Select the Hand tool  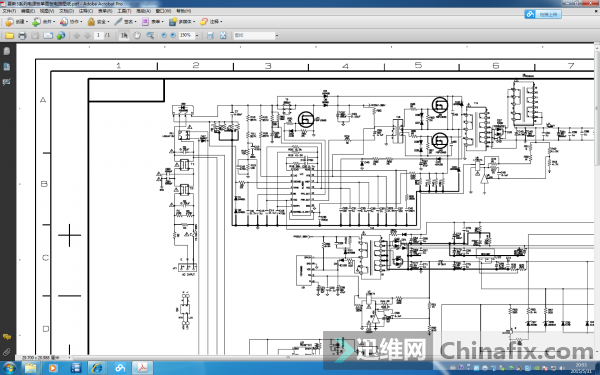(137, 36)
